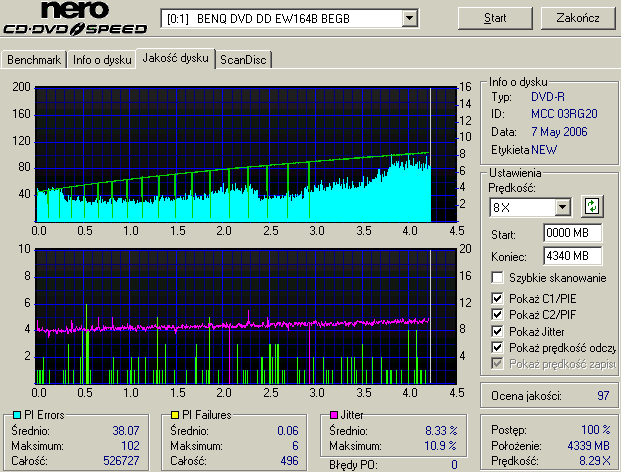Click Jitter average value 8.33 %
621x472 pixels.
tap(441, 430)
